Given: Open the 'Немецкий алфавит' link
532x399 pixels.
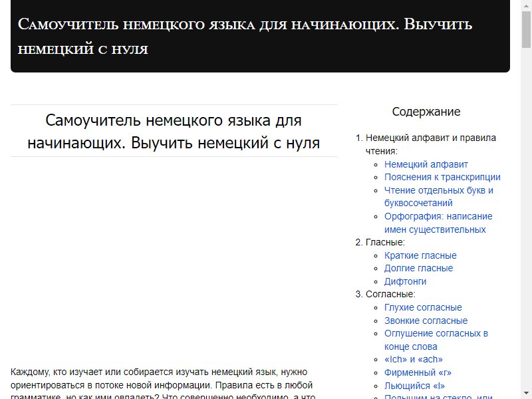Looking at the screenshot, I should click(426, 164).
